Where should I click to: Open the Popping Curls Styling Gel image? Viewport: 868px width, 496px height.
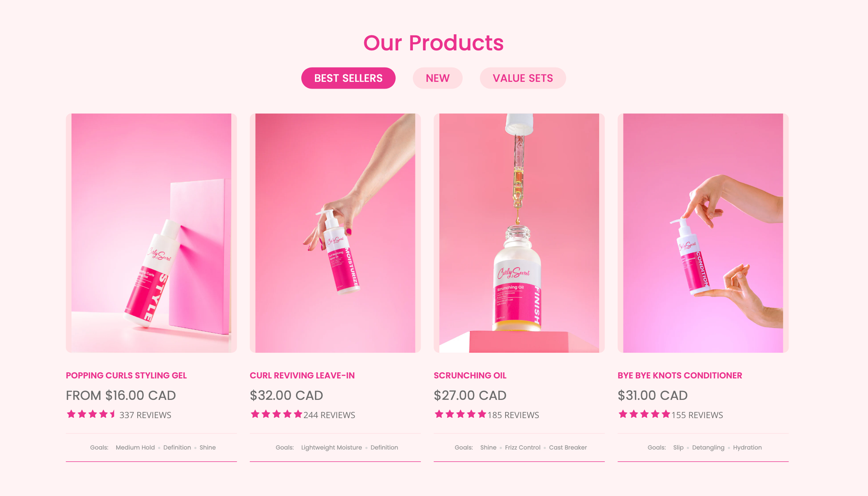pos(151,233)
